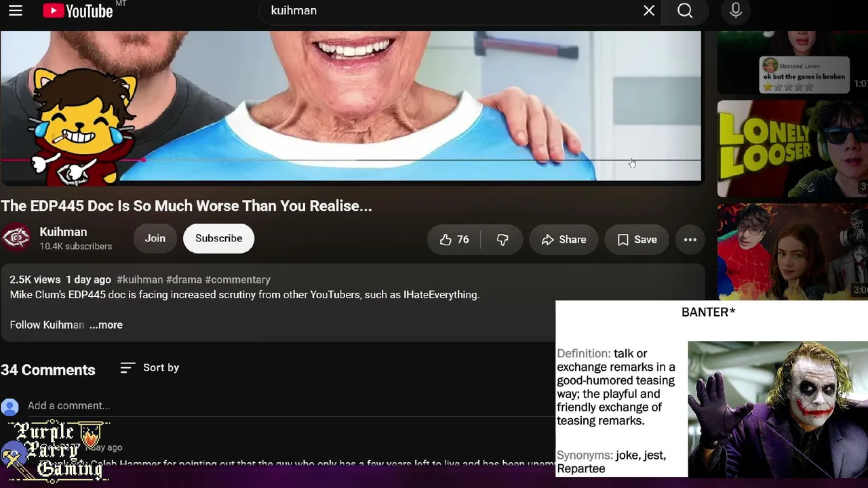Open the #commentary hashtag
868x488 pixels.
[237, 279]
